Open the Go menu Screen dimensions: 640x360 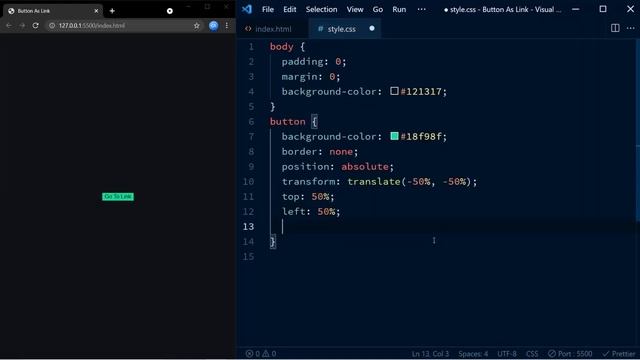tap(378, 9)
